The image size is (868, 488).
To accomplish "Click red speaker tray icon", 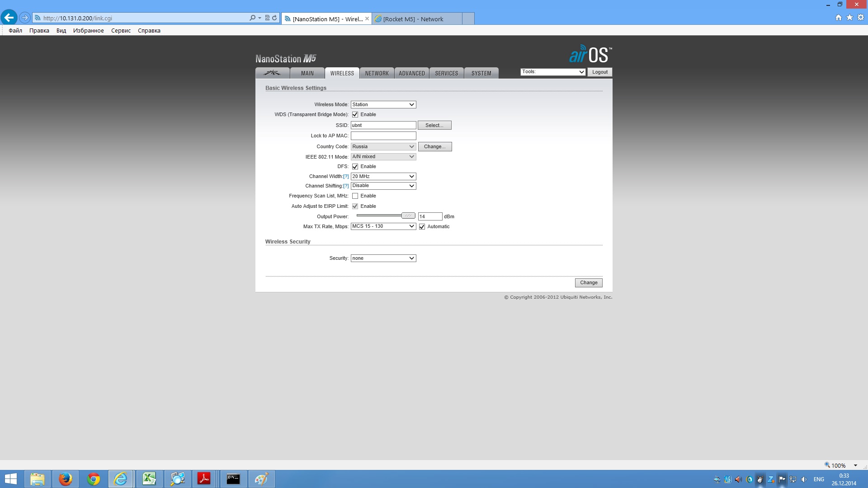I will [x=738, y=479].
